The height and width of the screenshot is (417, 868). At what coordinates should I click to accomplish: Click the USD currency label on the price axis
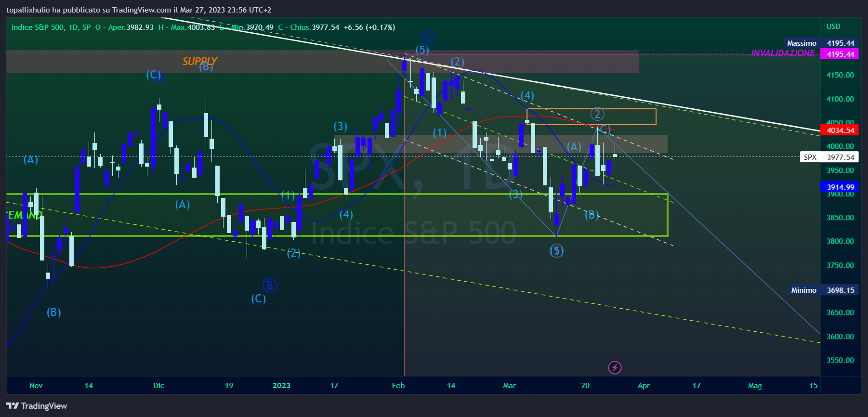833,26
